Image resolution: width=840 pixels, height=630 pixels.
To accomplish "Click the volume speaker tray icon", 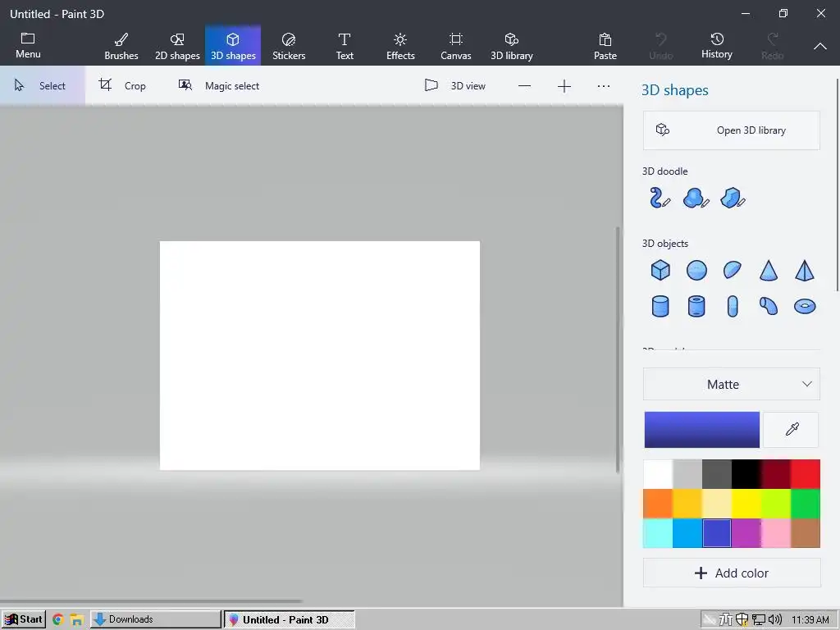I will (x=774, y=620).
